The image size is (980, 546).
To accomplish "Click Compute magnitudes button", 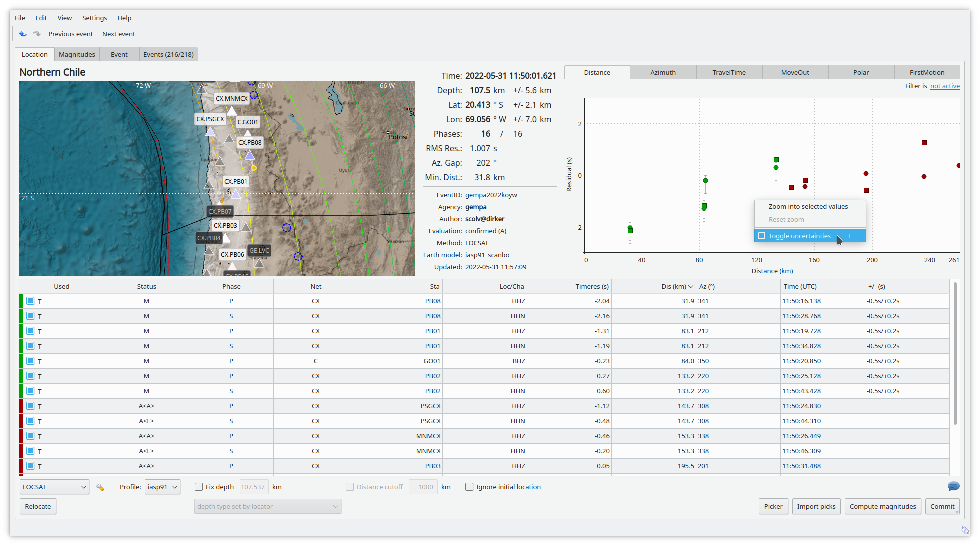I will pos(883,506).
